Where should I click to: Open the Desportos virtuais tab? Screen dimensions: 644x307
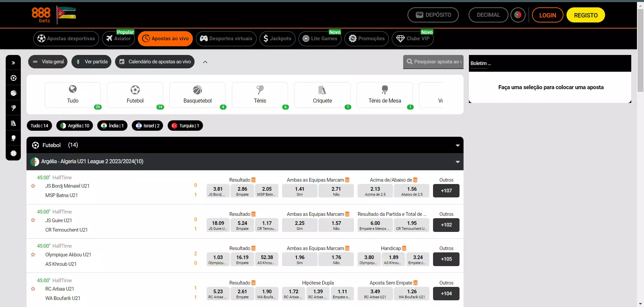(x=226, y=39)
